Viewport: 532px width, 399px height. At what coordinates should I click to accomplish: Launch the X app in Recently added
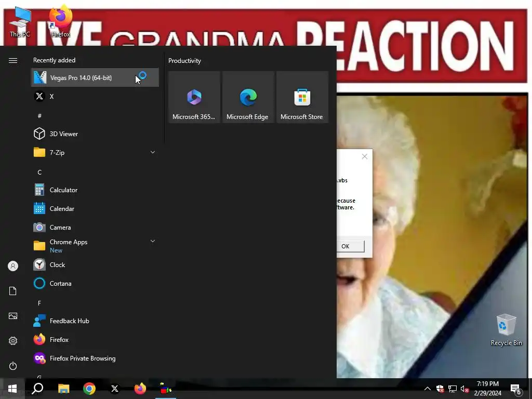pos(95,96)
